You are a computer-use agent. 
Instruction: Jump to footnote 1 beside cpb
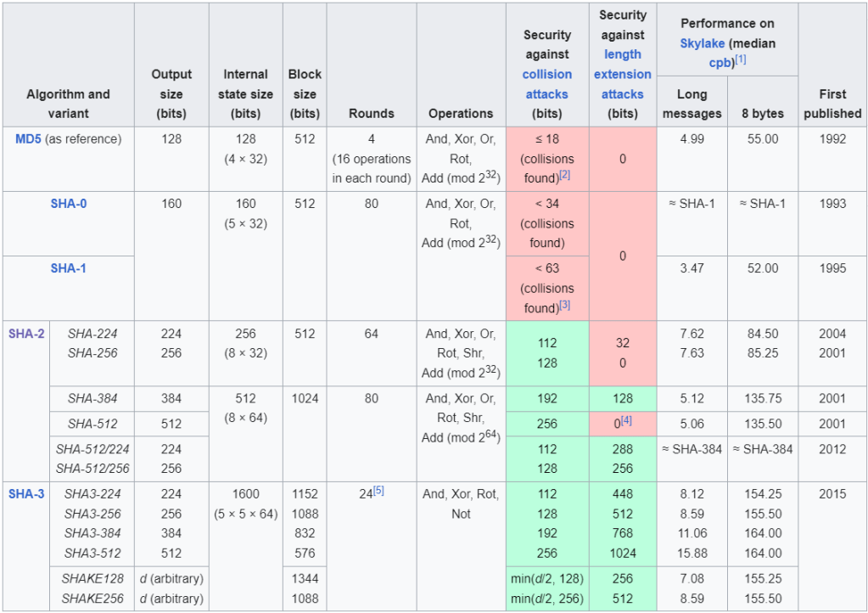pos(740,59)
